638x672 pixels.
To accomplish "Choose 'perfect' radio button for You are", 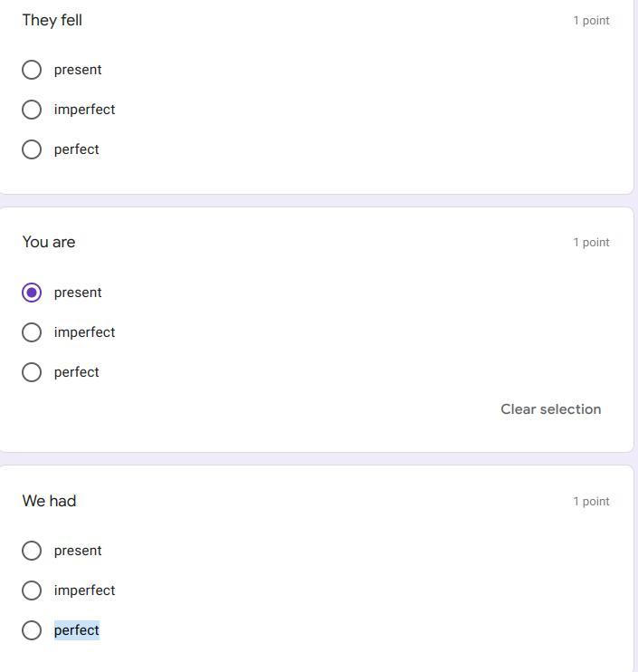I will coord(32,372).
